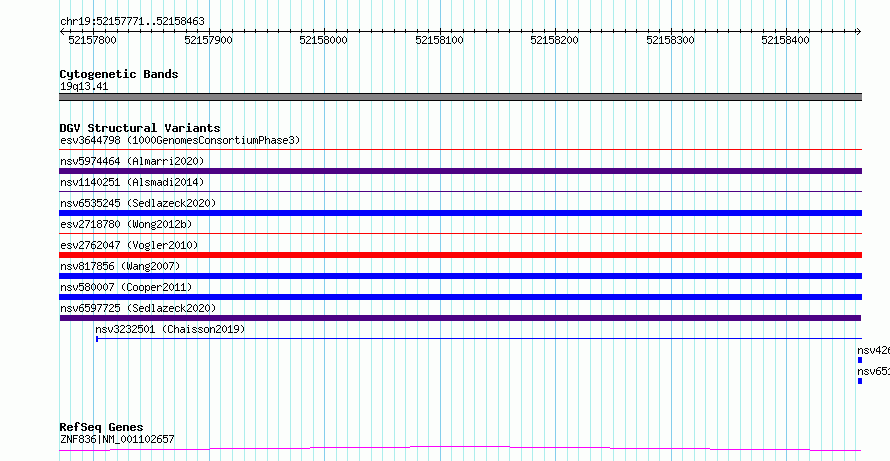890x461 pixels.
Task: Select variant esv2718780 (Wong2012b) label
Action: [126, 224]
